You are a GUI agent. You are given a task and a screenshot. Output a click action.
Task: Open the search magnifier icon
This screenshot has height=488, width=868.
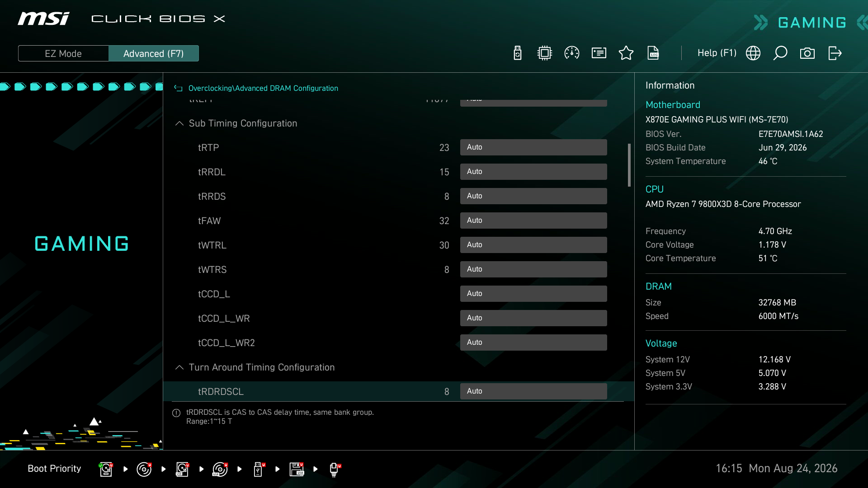(x=780, y=53)
